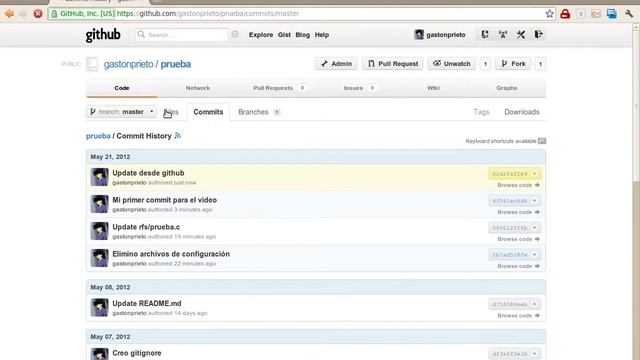Viewport: 640px width, 360px height.
Task: Open the Tags subtab
Action: click(481, 112)
